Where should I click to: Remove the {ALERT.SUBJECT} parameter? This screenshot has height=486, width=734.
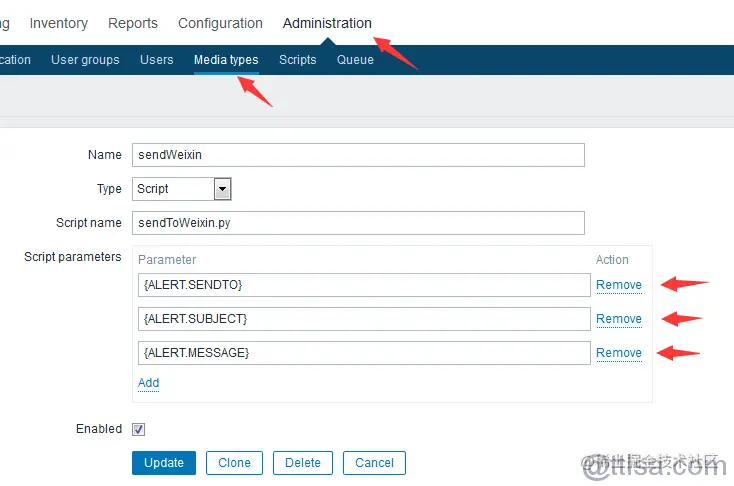[619, 319]
